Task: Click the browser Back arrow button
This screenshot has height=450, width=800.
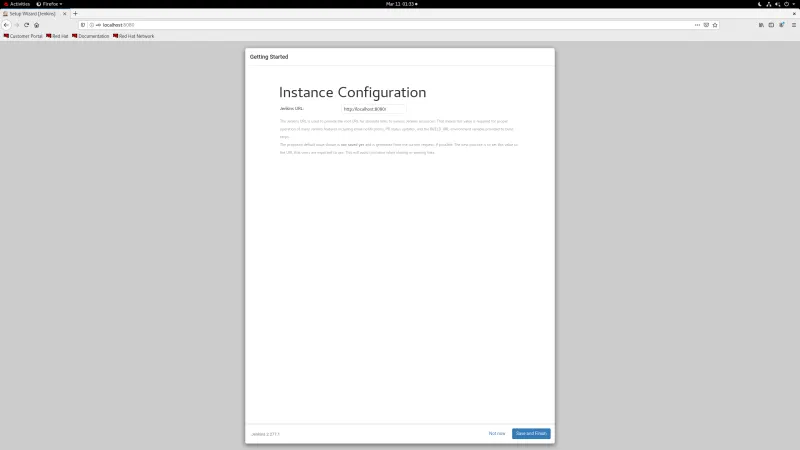Action: (x=6, y=24)
